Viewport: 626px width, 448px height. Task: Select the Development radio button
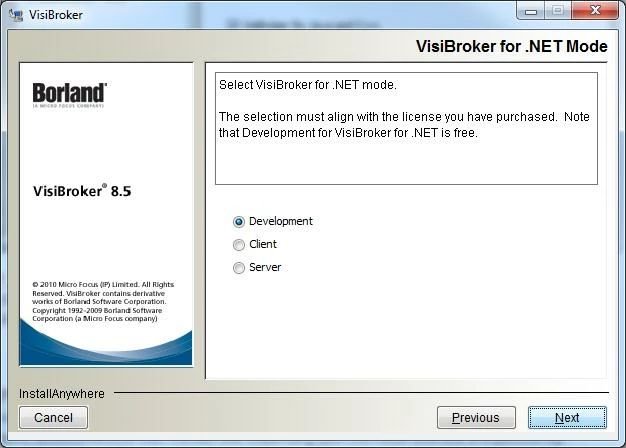click(239, 222)
